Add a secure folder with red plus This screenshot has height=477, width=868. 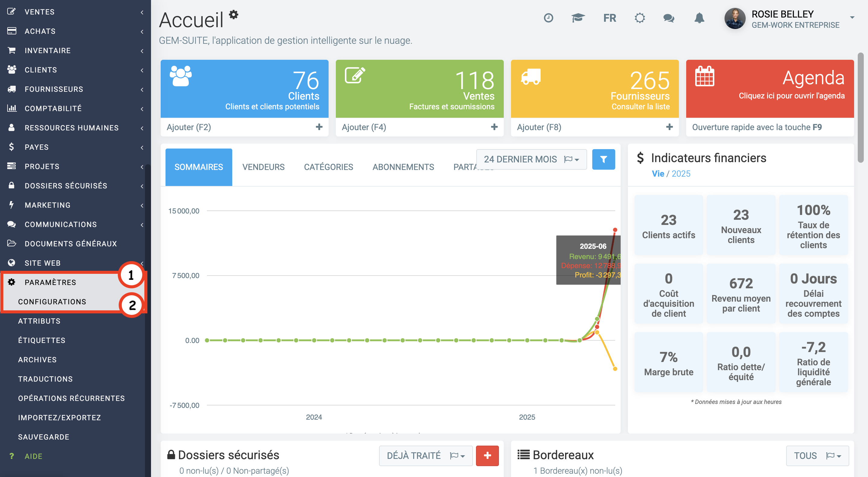(487, 456)
